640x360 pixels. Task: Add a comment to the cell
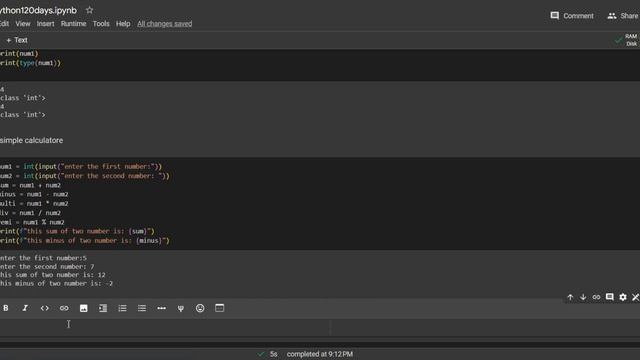tap(609, 297)
